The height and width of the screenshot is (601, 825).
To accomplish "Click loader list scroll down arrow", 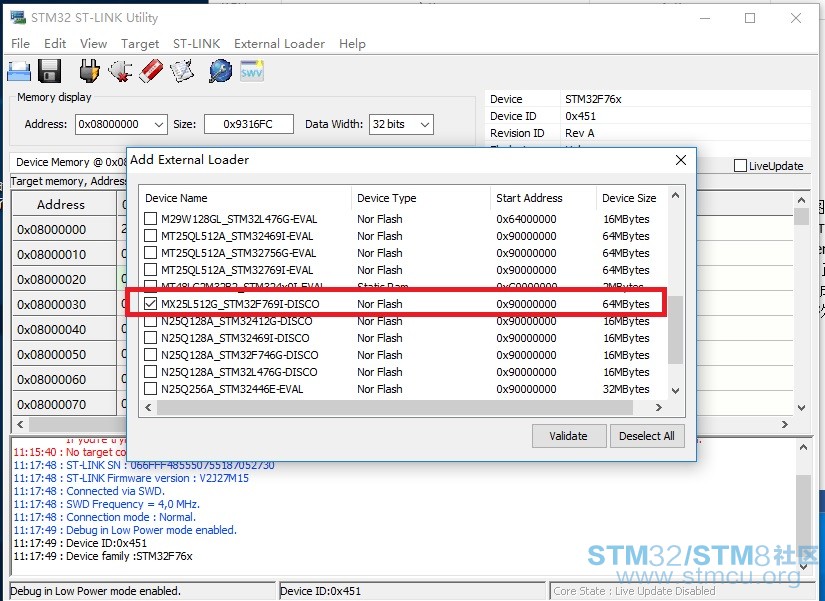I will [676, 390].
